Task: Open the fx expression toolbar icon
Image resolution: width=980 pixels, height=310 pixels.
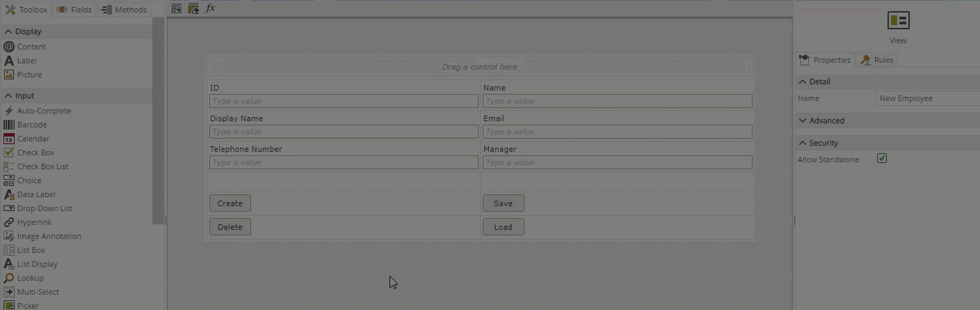Action: (211, 8)
